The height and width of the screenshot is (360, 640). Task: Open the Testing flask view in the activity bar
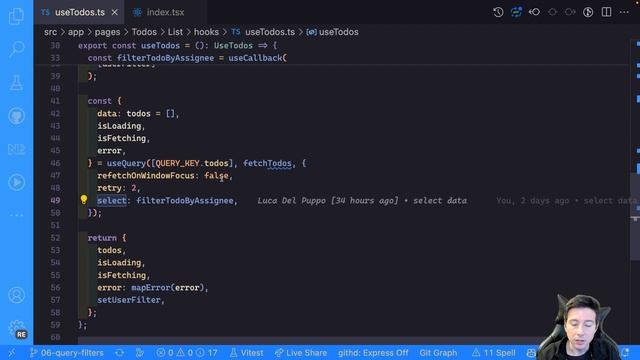tap(16, 82)
